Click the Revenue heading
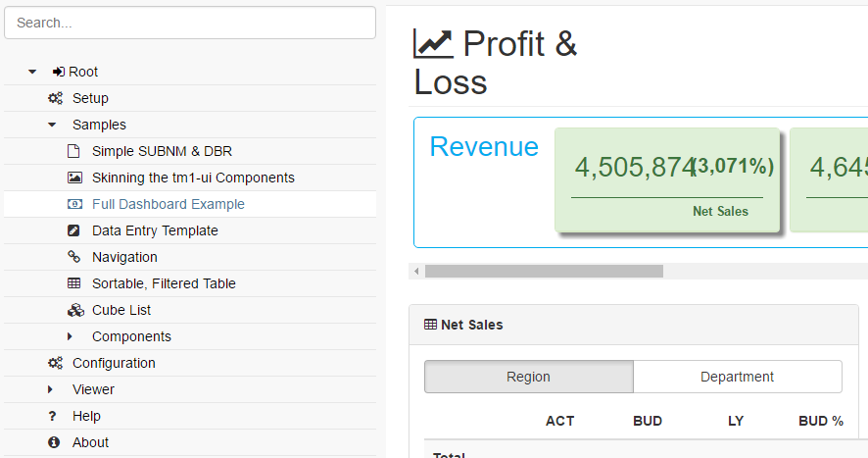The image size is (868, 458). click(x=484, y=147)
